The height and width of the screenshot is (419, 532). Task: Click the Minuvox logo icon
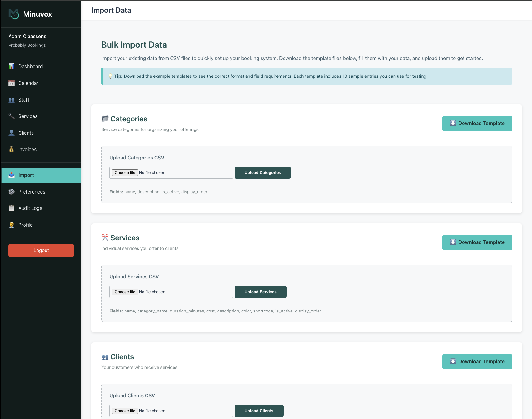(x=14, y=14)
